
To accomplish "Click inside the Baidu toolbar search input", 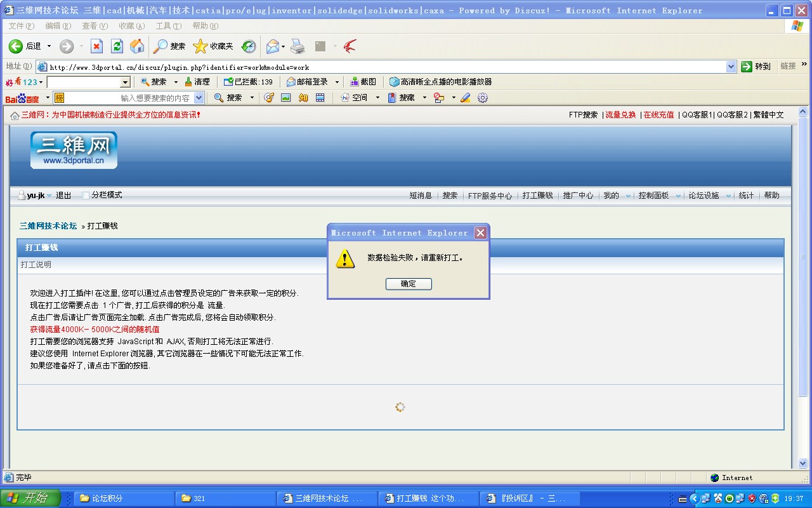I will [129, 98].
